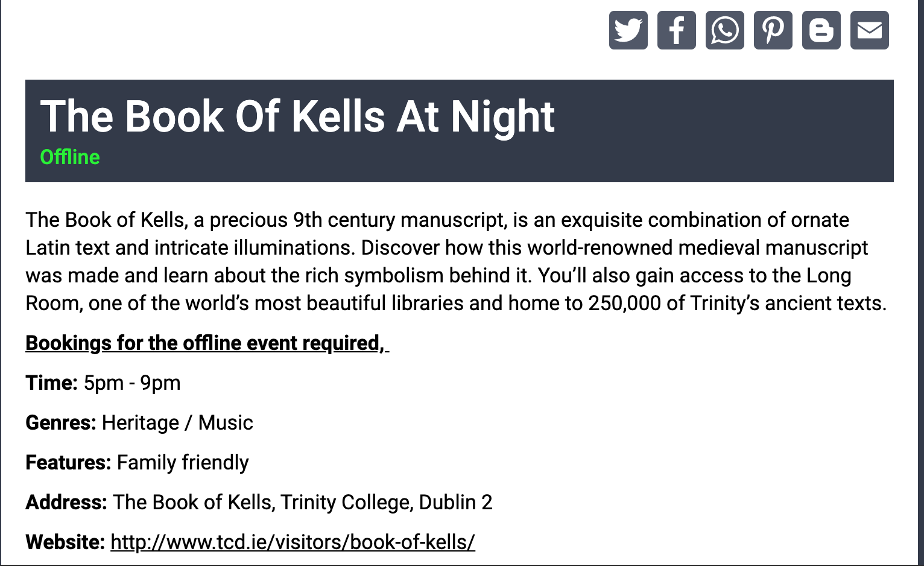Viewport: 924px width, 566px height.
Task: Click the 'Genres: Heritage / Music' line
Action: tap(139, 422)
